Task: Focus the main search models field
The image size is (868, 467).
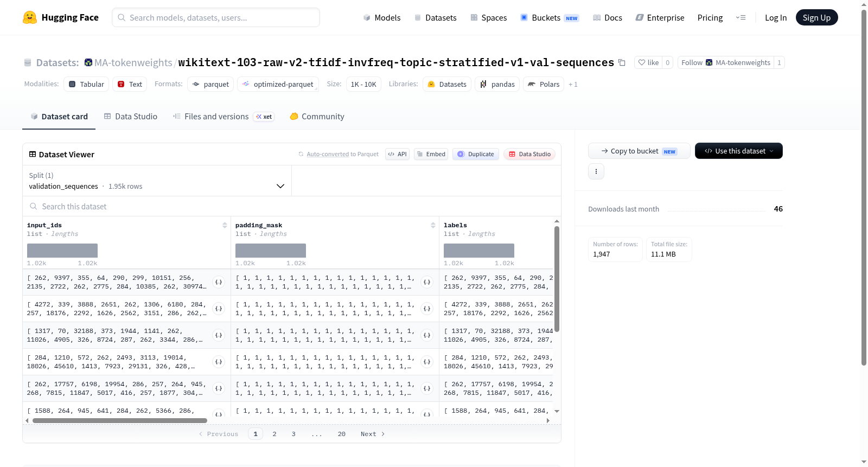Action: (216, 17)
